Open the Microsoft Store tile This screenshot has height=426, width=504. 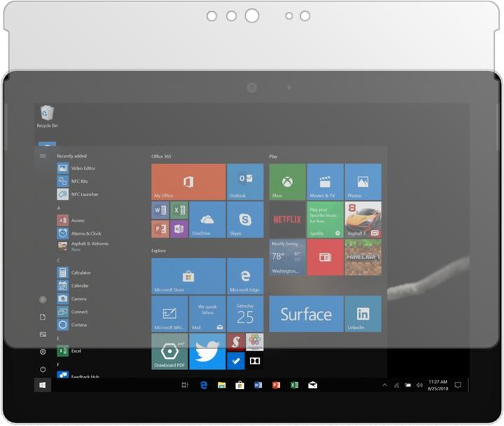[189, 276]
